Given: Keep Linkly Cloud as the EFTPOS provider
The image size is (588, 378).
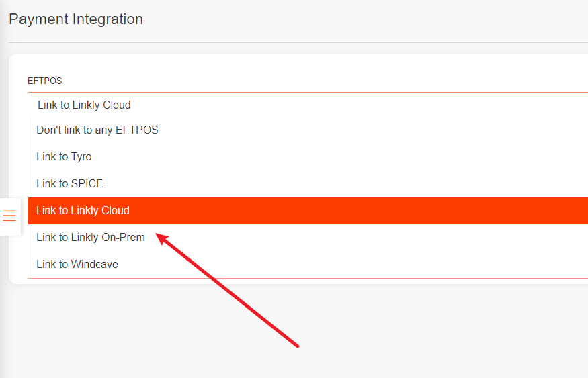Looking at the screenshot, I should (83, 210).
